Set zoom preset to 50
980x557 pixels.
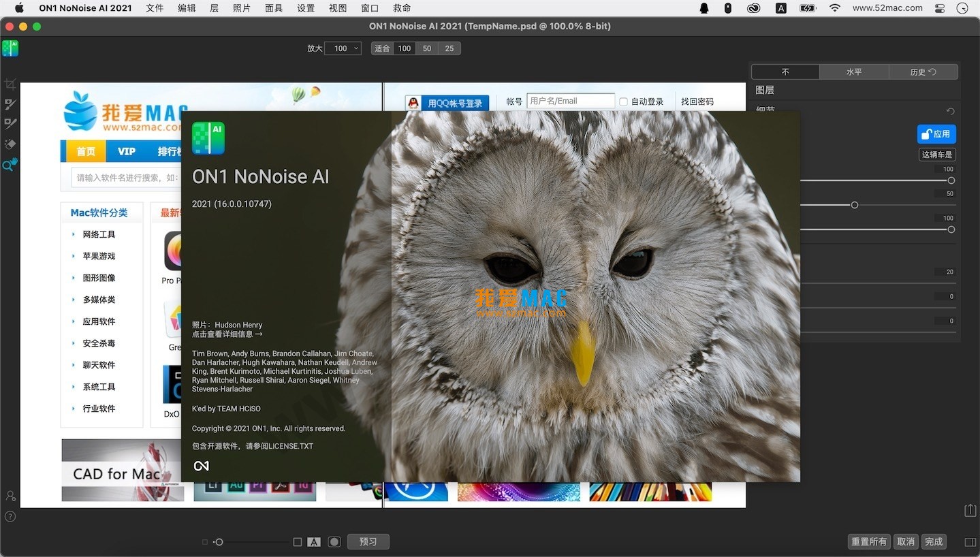[x=427, y=48]
